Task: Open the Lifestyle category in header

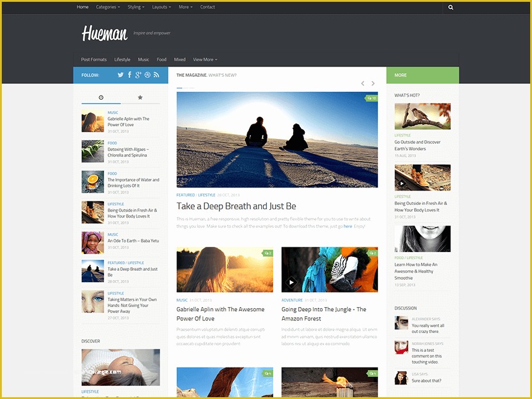Action: [x=122, y=59]
